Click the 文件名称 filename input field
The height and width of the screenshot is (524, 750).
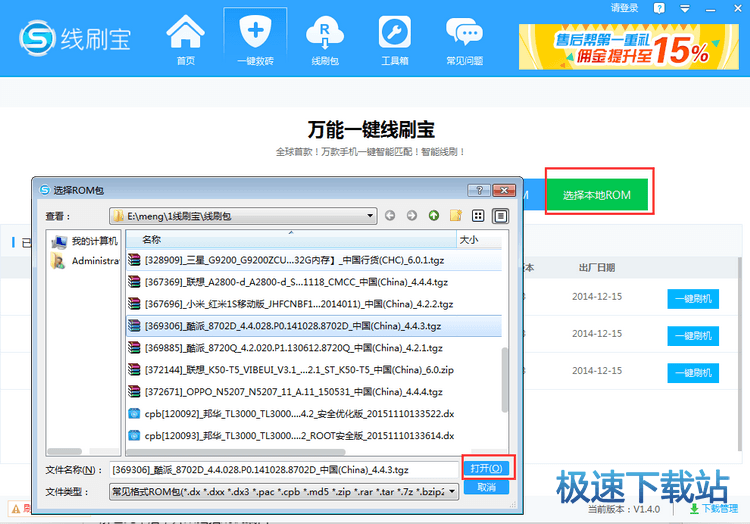click(x=283, y=469)
